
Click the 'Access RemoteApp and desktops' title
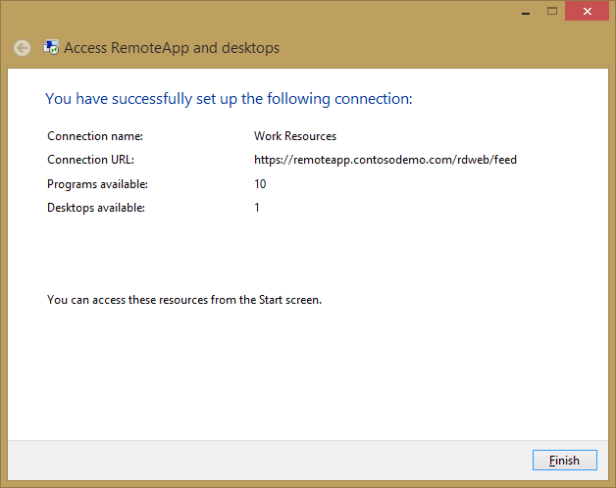172,48
